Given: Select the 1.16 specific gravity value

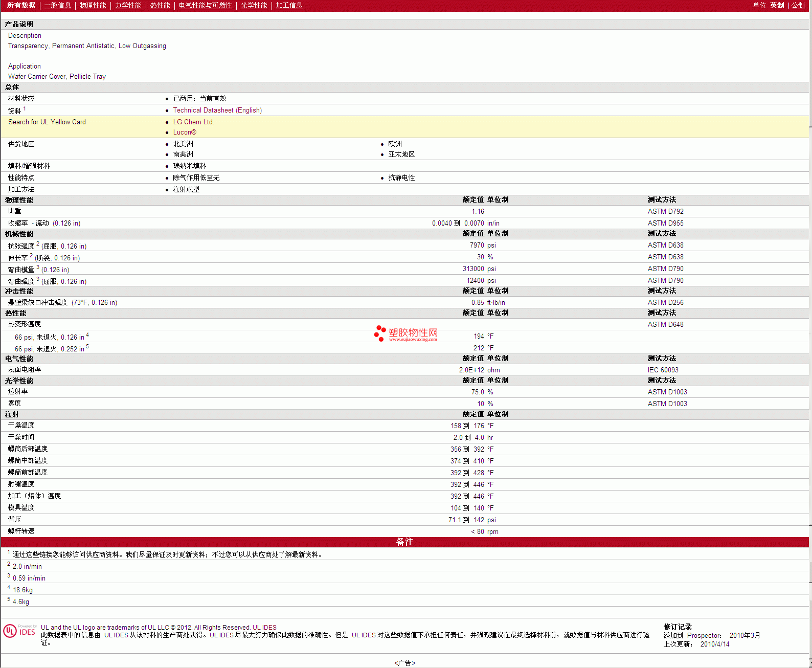Looking at the screenshot, I should click(478, 211).
